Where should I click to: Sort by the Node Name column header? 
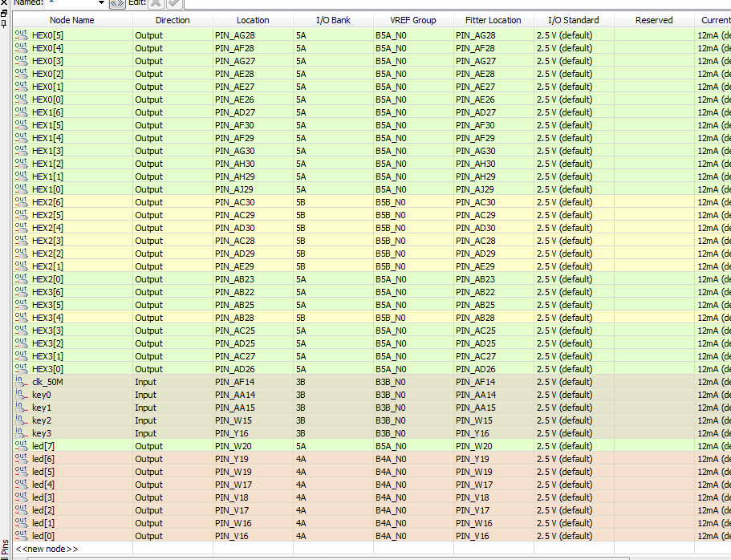(x=72, y=20)
